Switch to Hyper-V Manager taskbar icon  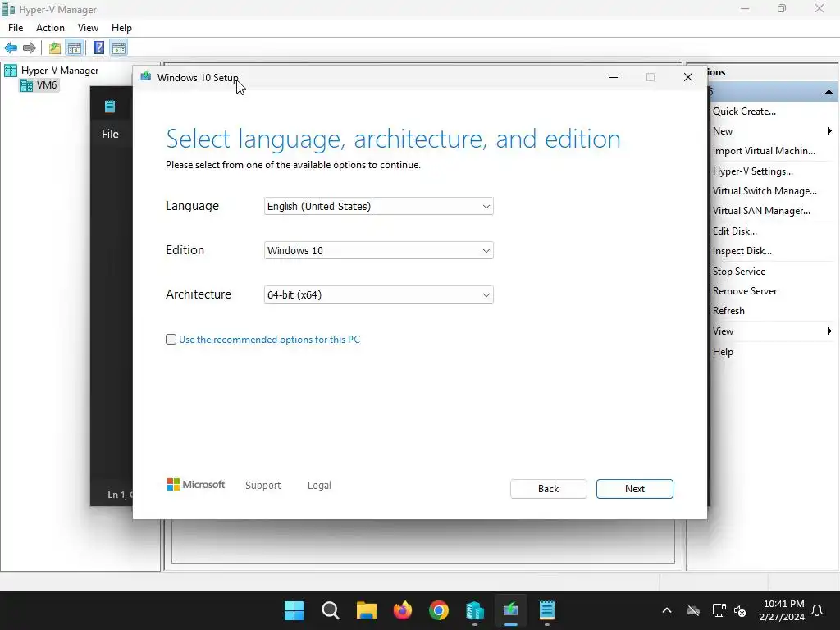(475, 610)
